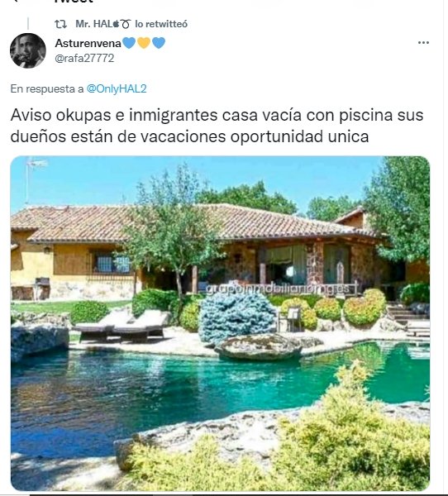Image resolution: width=448 pixels, height=496 pixels.
Task: Open Asturenvena's profile picture
Action: (x=28, y=50)
